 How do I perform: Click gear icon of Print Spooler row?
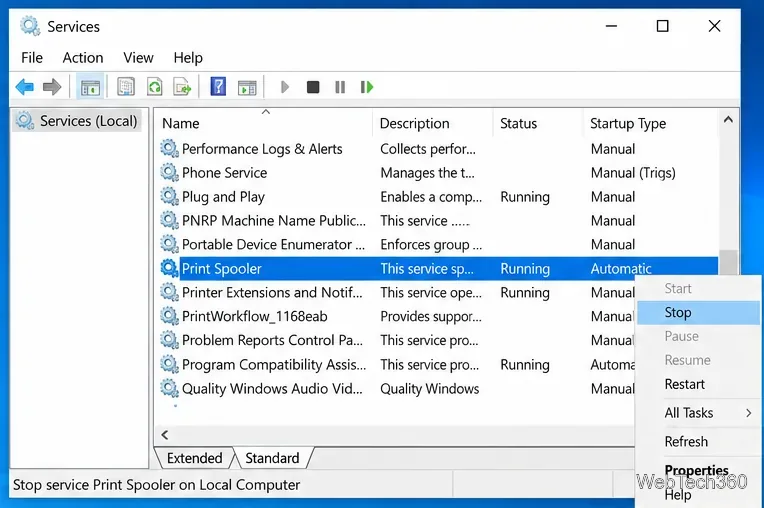[169, 268]
